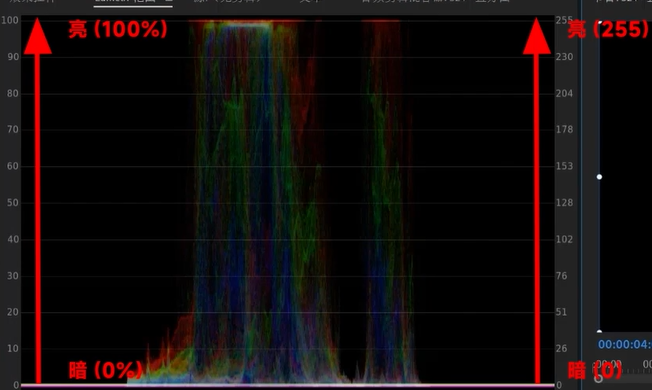Click the bottom white handle on monitor edge
Screen dimensions: 652x390
pos(599,331)
